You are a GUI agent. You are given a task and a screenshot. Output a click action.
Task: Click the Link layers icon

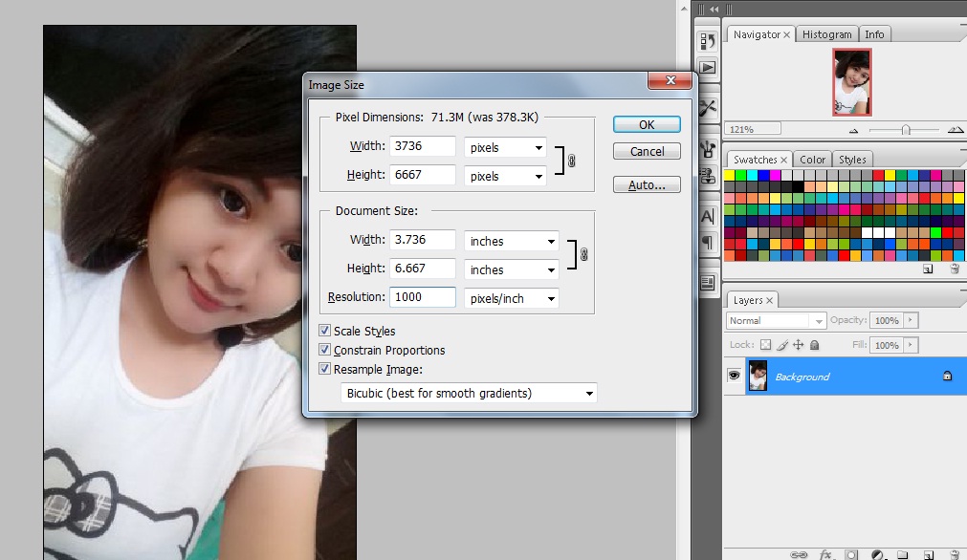pos(799,553)
